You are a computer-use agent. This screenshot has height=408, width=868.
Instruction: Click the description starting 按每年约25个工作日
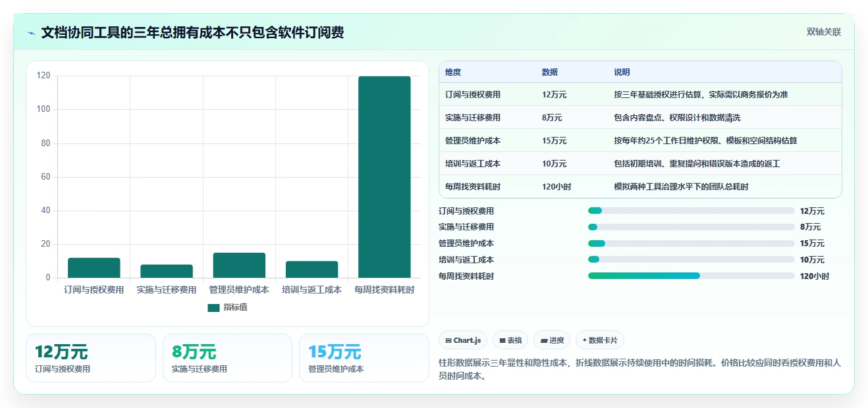click(706, 141)
